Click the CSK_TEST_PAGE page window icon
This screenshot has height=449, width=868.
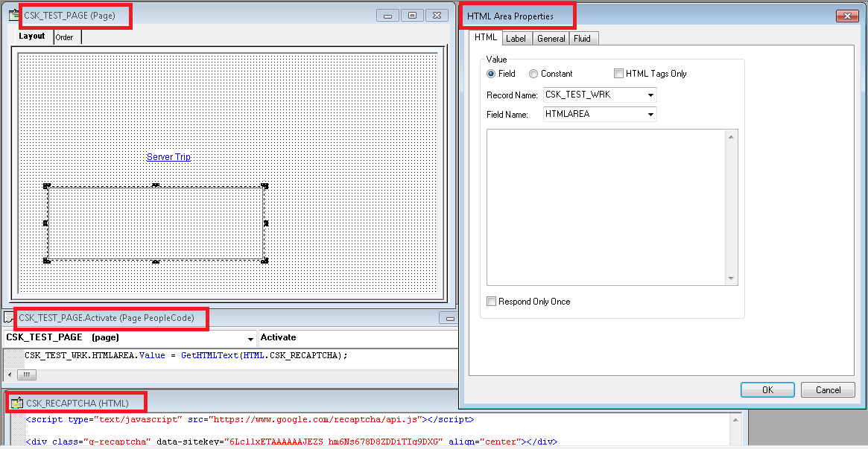[16, 15]
